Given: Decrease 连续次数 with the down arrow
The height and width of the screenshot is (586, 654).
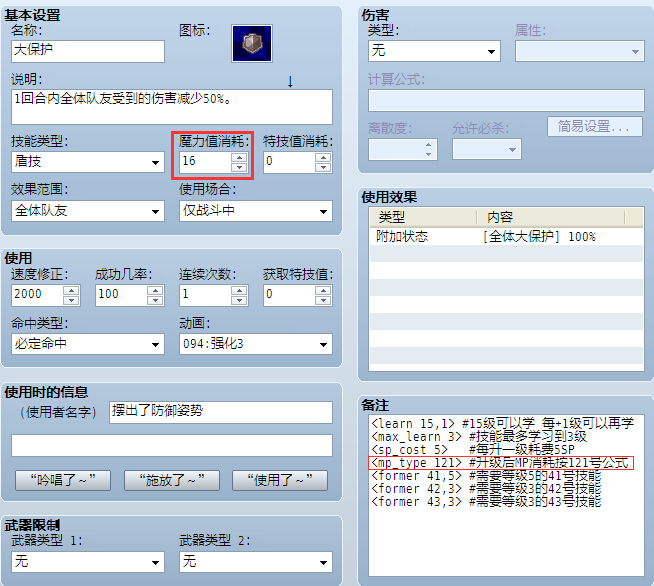Looking at the screenshot, I should coord(239,300).
